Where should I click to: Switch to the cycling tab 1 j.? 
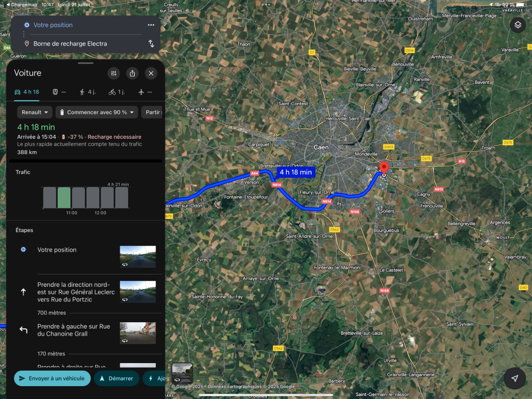click(x=117, y=92)
